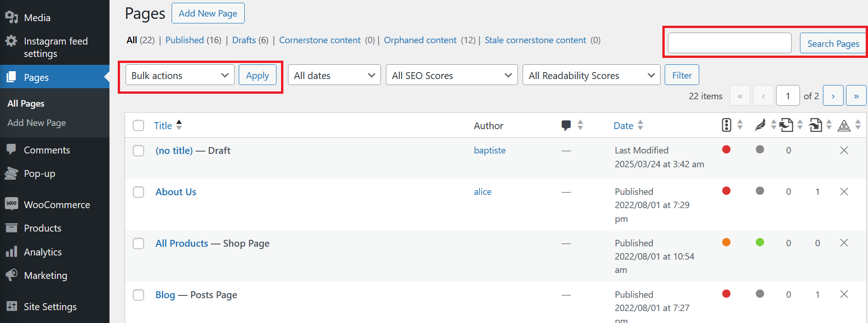
Task: Click the Analytics bar chart icon
Action: point(11,251)
